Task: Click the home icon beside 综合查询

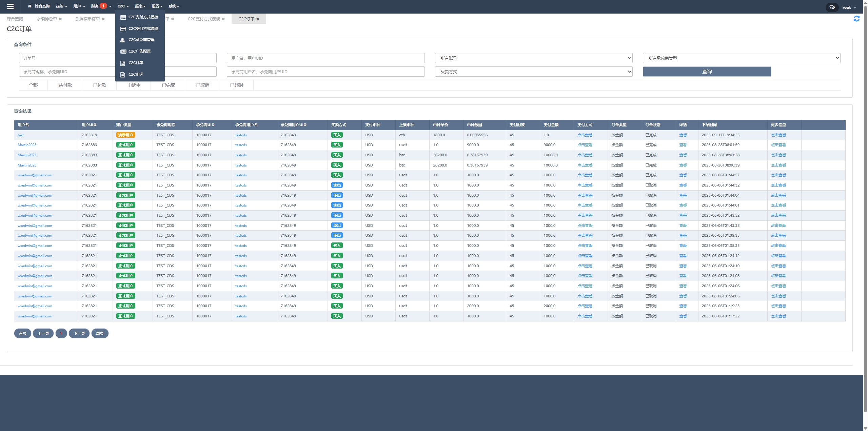Action: tap(29, 6)
